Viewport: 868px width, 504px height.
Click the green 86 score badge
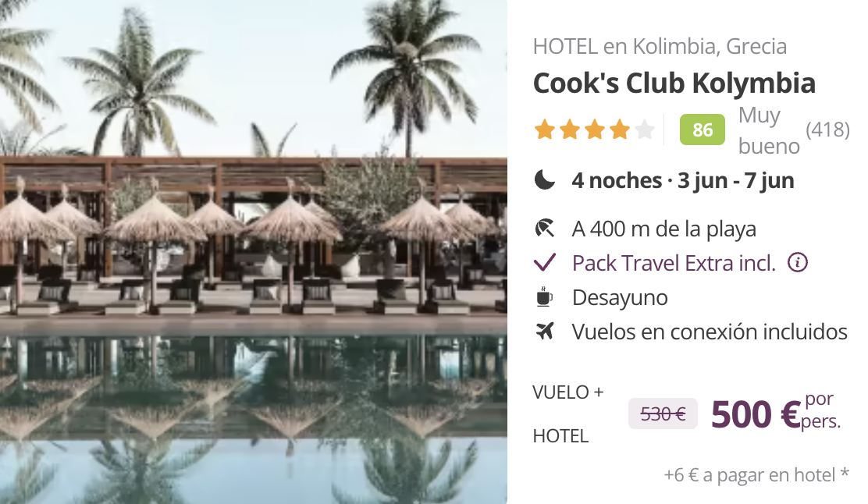(x=702, y=130)
